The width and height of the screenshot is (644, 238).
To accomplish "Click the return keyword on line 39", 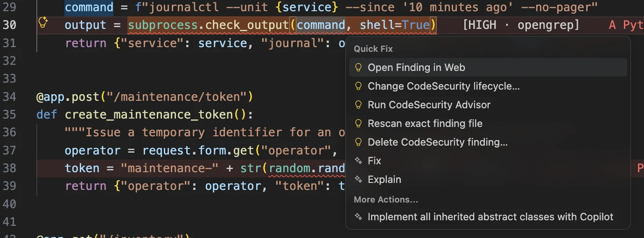I will click(86, 186).
